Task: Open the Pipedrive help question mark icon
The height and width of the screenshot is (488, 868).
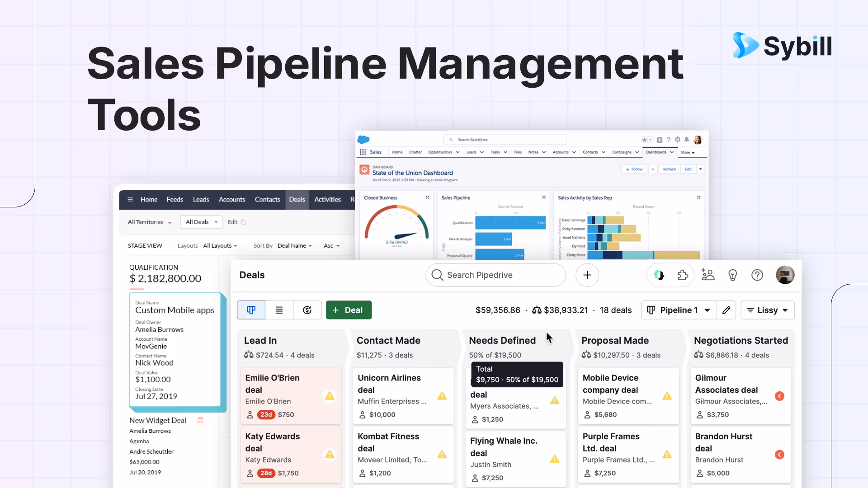Action: (757, 275)
